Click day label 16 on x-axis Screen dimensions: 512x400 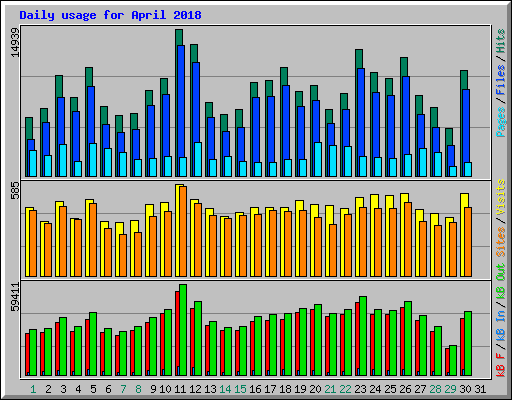(x=255, y=389)
